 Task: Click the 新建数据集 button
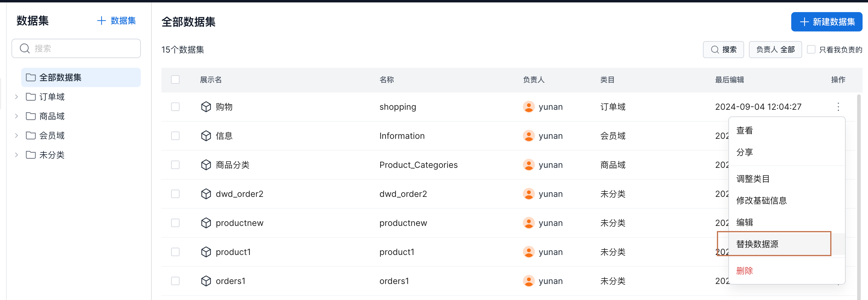[x=827, y=22]
